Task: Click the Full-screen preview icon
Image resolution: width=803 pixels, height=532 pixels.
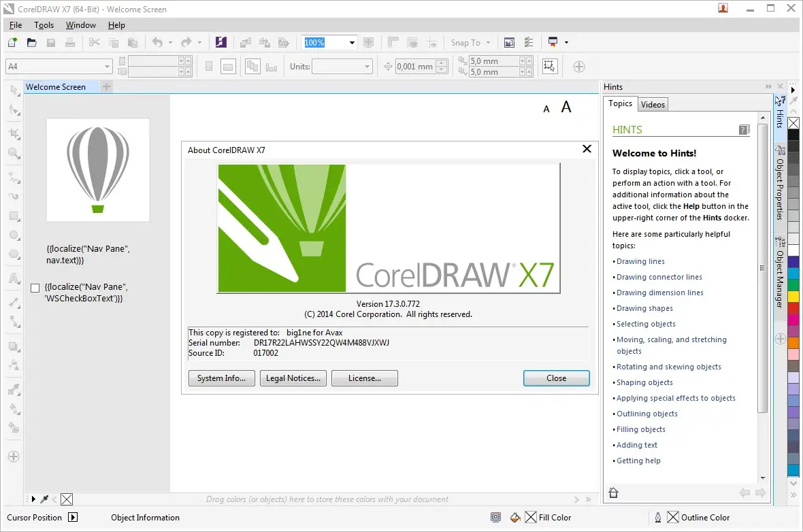Action: 368,42
